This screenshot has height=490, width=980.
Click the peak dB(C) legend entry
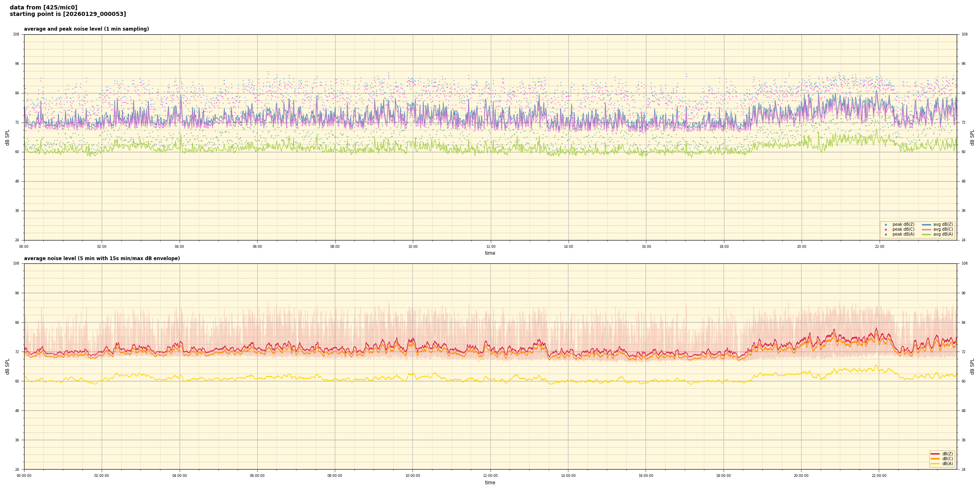click(x=903, y=229)
